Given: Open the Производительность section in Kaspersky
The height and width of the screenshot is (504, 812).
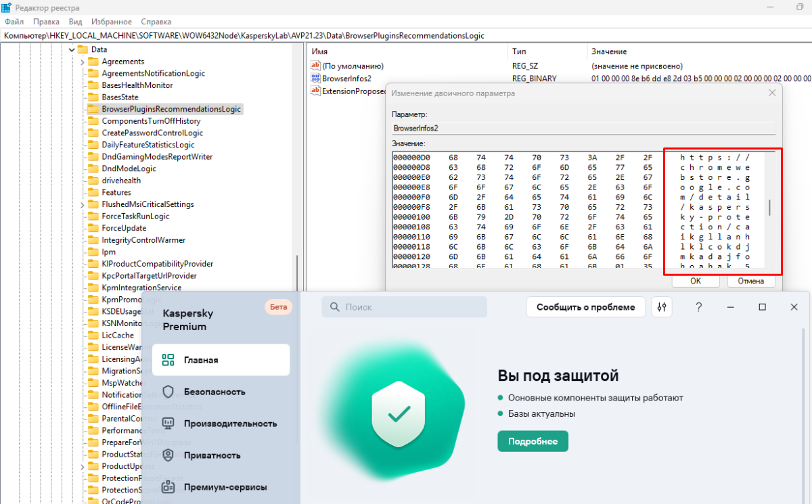Looking at the screenshot, I should [221, 423].
